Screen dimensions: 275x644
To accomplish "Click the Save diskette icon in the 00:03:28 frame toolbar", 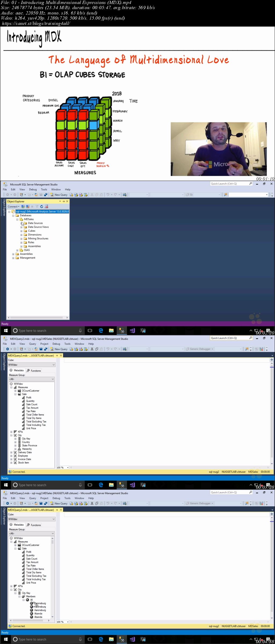I will 41,349.
